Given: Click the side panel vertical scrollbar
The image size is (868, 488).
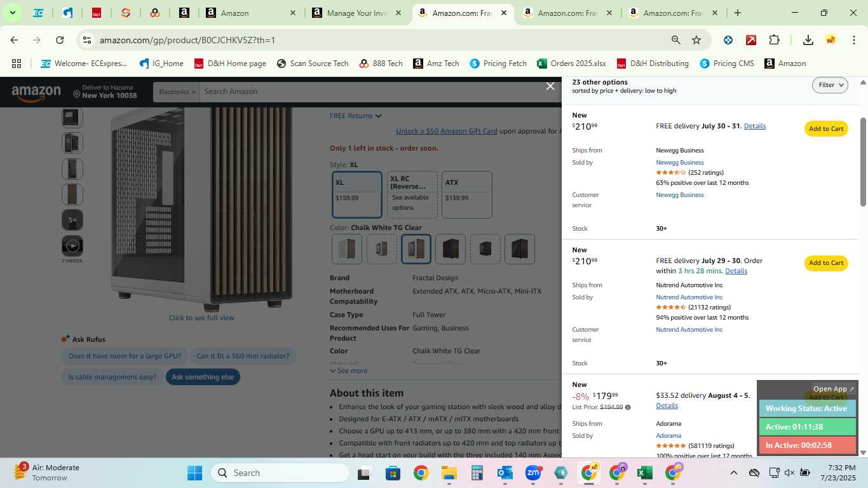Looking at the screenshot, I should coord(863,161).
